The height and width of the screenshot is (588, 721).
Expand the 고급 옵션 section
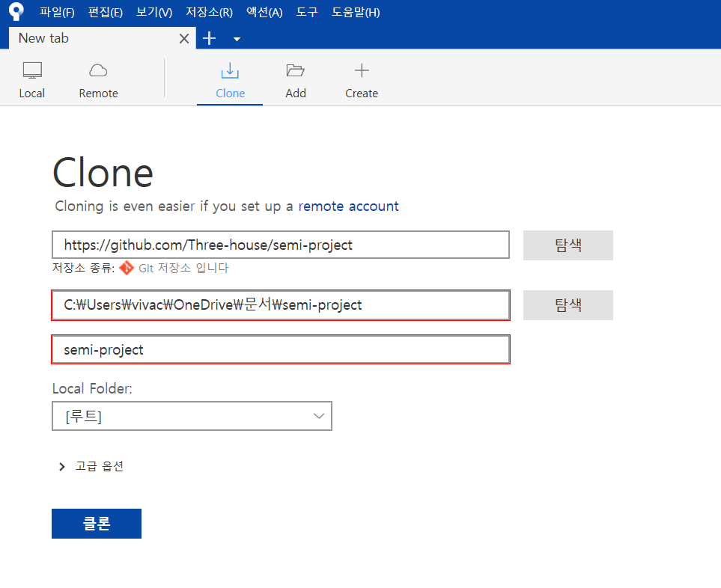(x=91, y=466)
